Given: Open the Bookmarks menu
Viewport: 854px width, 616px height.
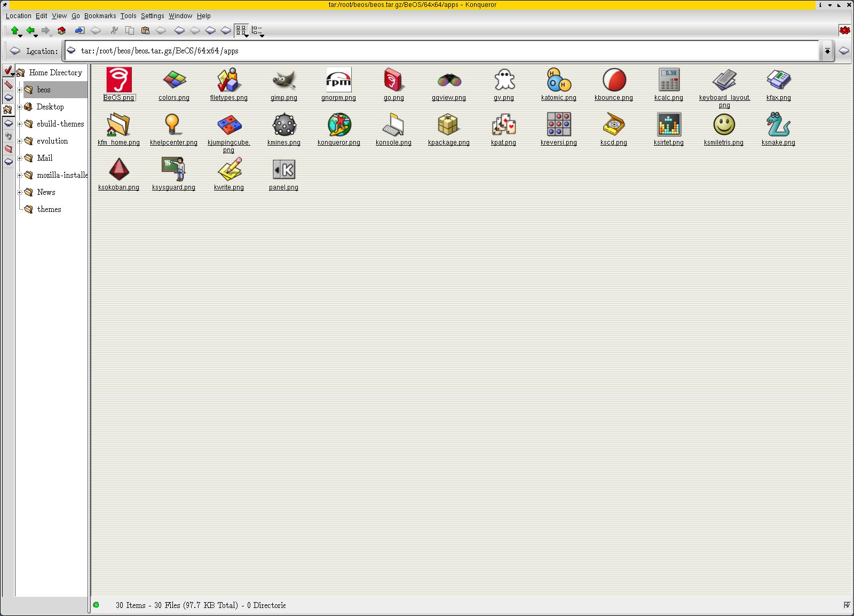Looking at the screenshot, I should coord(100,16).
